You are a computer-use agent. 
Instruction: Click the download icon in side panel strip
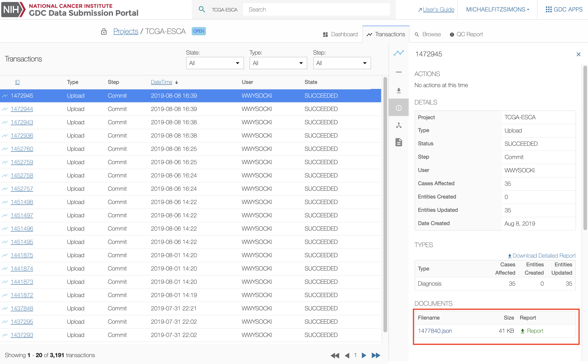[399, 91]
